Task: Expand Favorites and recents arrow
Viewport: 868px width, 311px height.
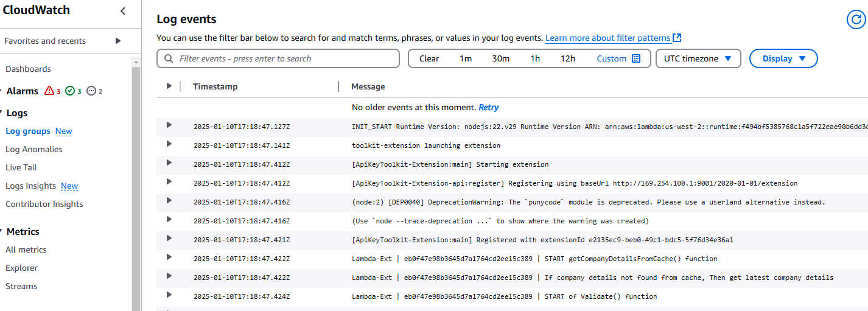Action: coord(118,41)
